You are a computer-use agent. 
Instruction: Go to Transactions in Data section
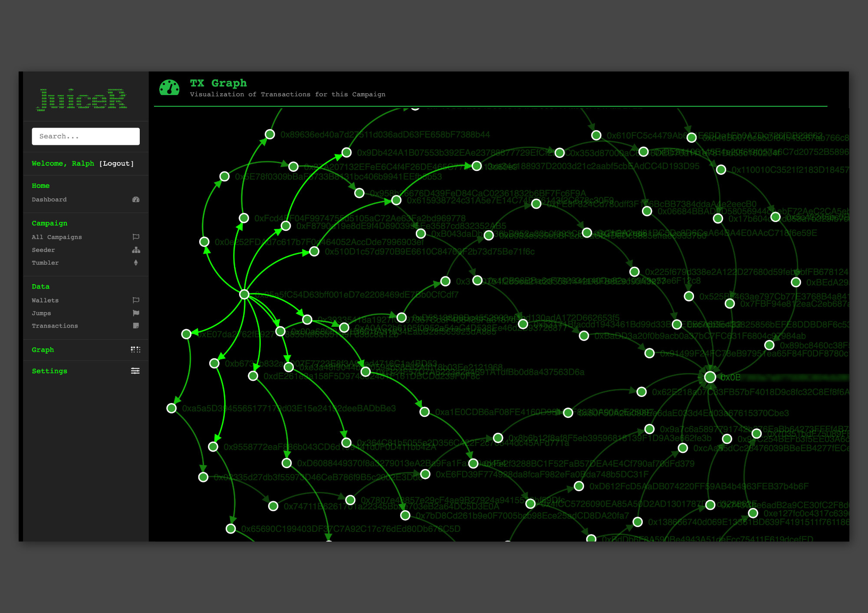55,326
